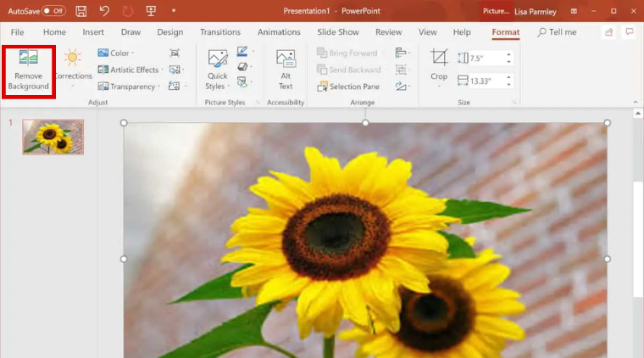Screen dimensions: 644x358
Task: Open the Picture Styles dialog launcher
Action: (x=258, y=103)
